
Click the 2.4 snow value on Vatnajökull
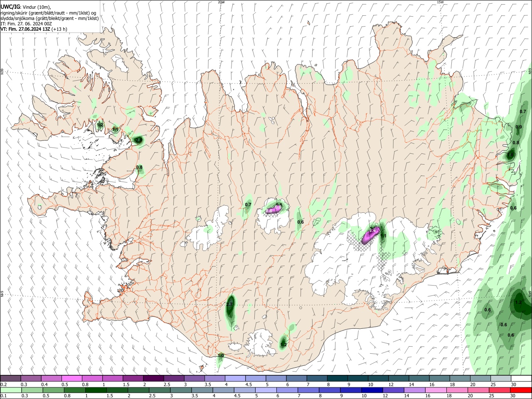pos(372,230)
